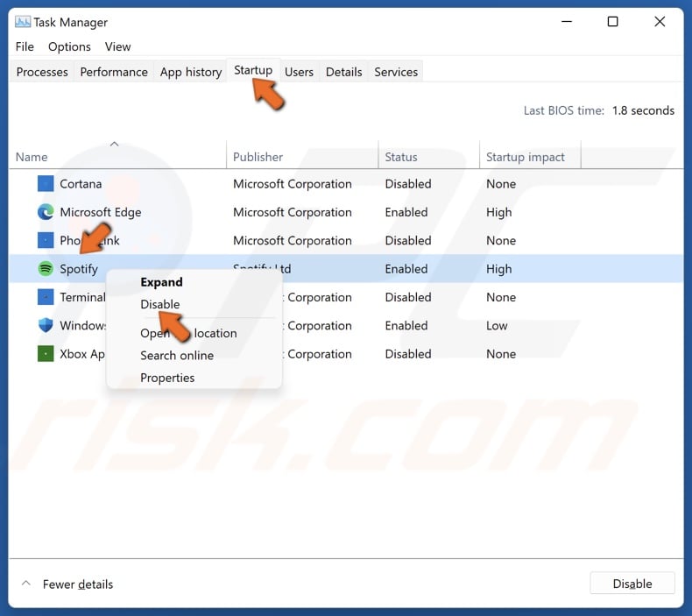
Task: Click Microsoft Edge's Enabled status cell
Action: pos(406,212)
